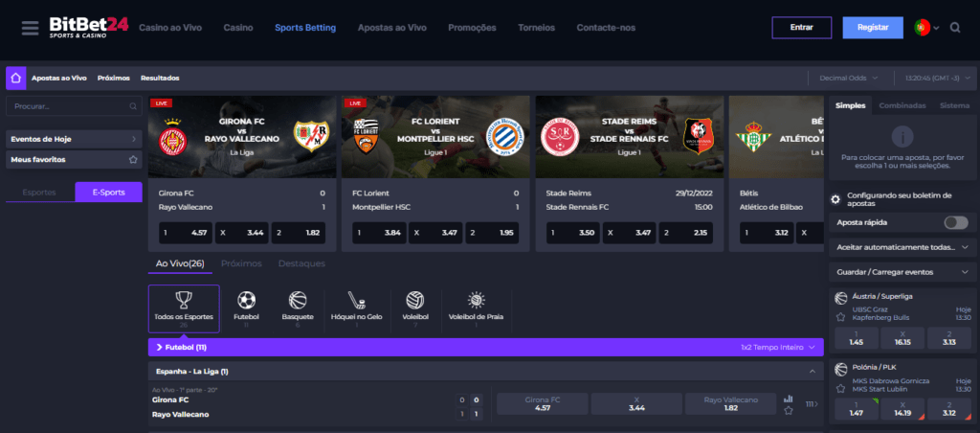Click the search magnifier icon in header
This screenshot has height=433, width=980.
(955, 28)
